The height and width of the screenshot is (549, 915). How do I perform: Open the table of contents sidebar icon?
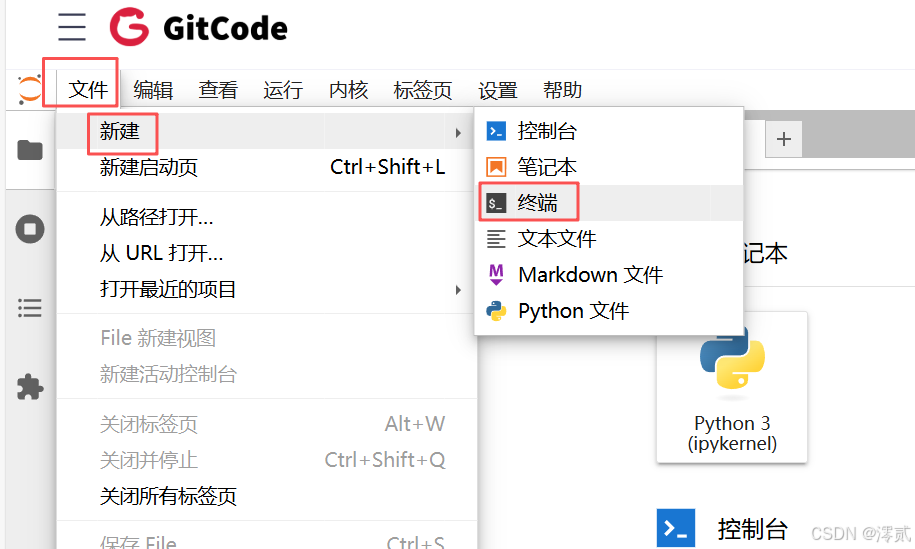pos(30,307)
